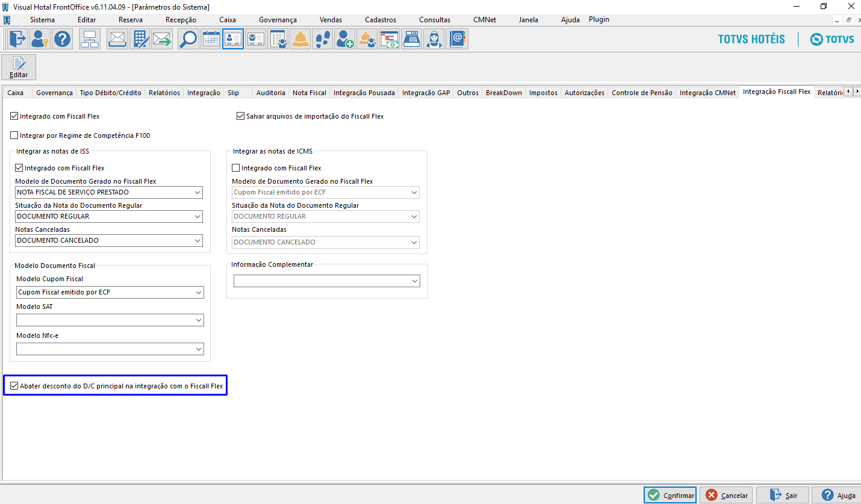Open the Cadastros menu
The width and height of the screenshot is (861, 504).
[x=381, y=20]
